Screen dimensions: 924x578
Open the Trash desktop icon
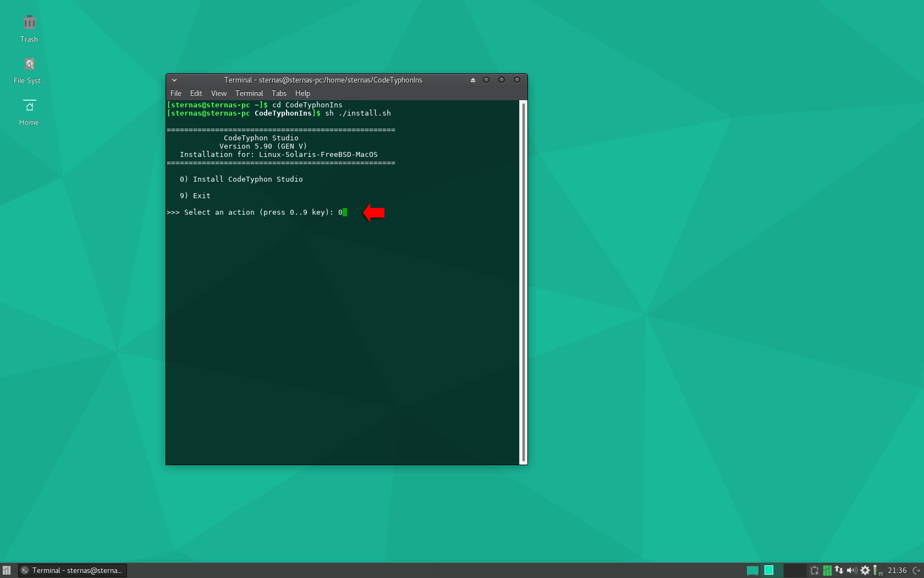tap(29, 29)
